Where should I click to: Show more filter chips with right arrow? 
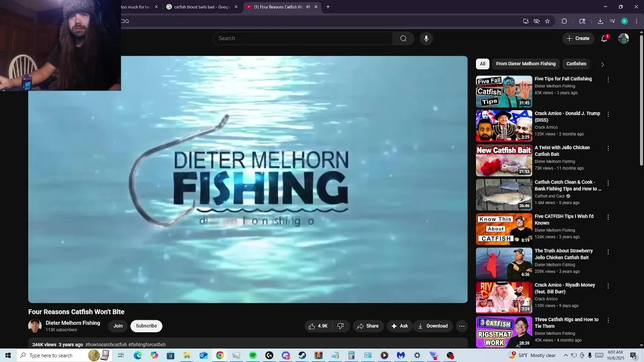602,64
